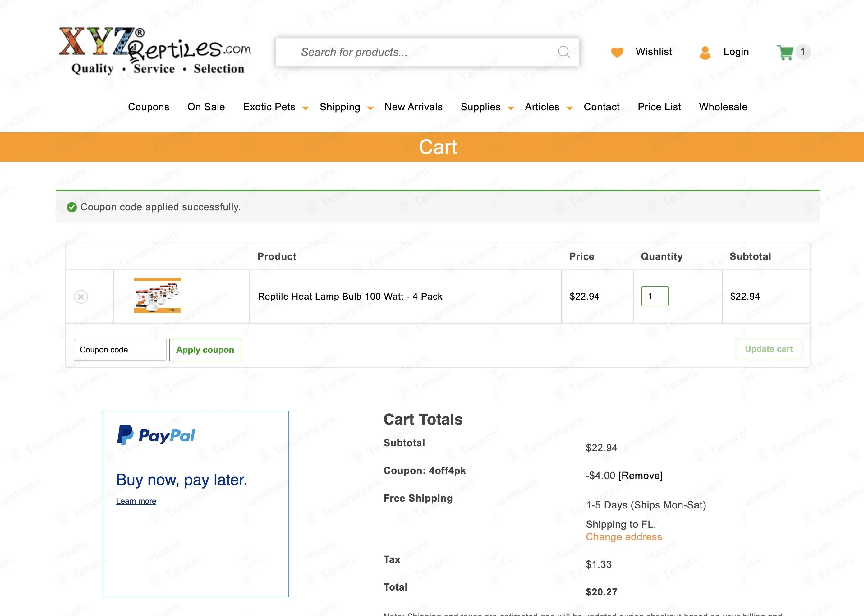Click the Wishlist link
The width and height of the screenshot is (864, 616).
654,52
